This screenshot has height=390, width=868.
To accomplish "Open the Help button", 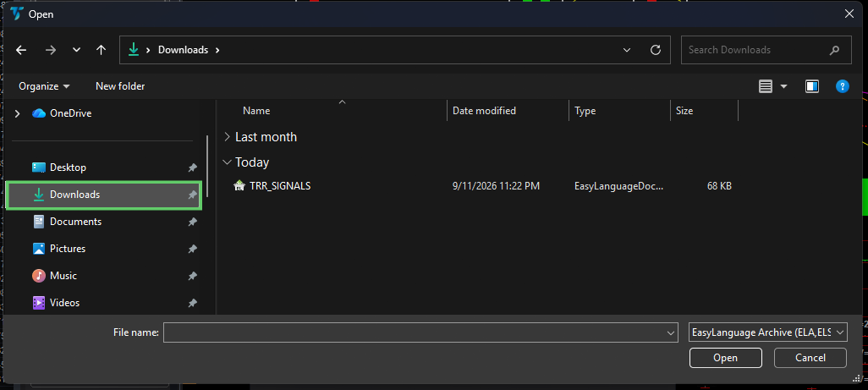I will click(x=842, y=86).
